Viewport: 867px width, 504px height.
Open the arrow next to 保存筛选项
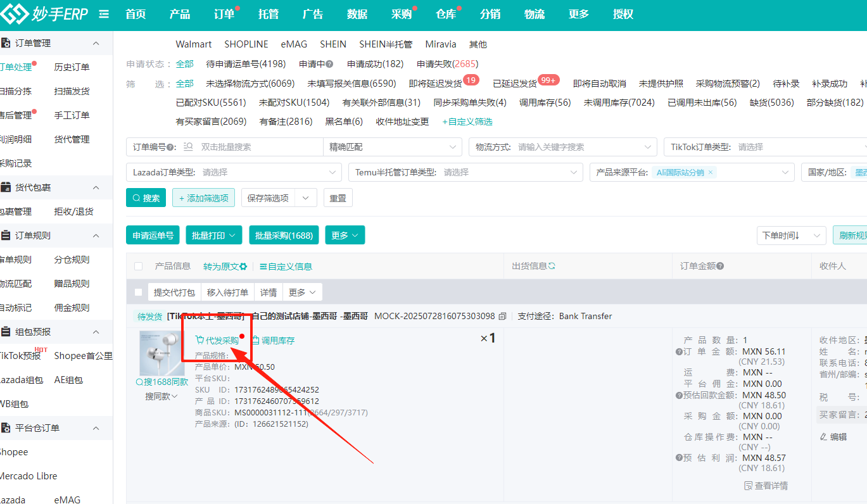tap(306, 198)
